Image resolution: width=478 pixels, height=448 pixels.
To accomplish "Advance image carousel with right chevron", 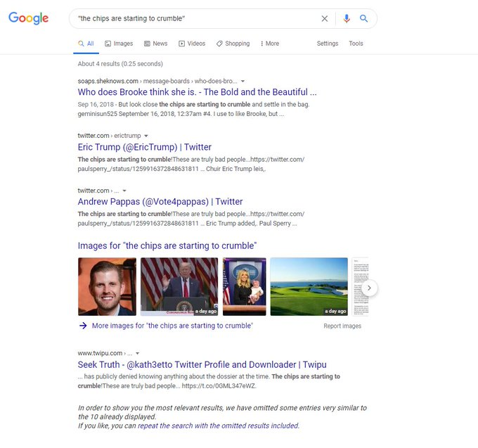I will [x=369, y=288].
